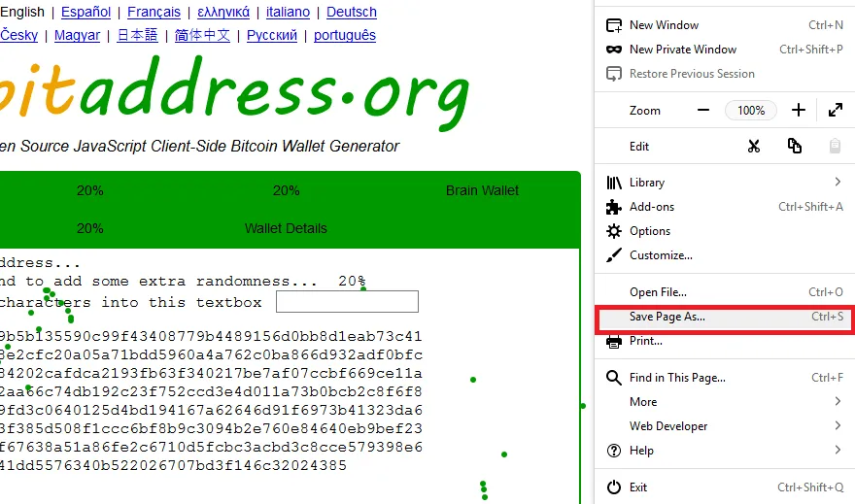Viewport: 855px width, 504px height.
Task: Switch language to ελληνικά
Action: pyautogui.click(x=223, y=12)
